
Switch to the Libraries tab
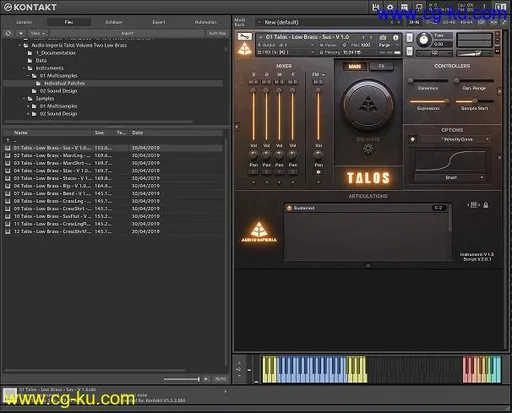pos(24,22)
